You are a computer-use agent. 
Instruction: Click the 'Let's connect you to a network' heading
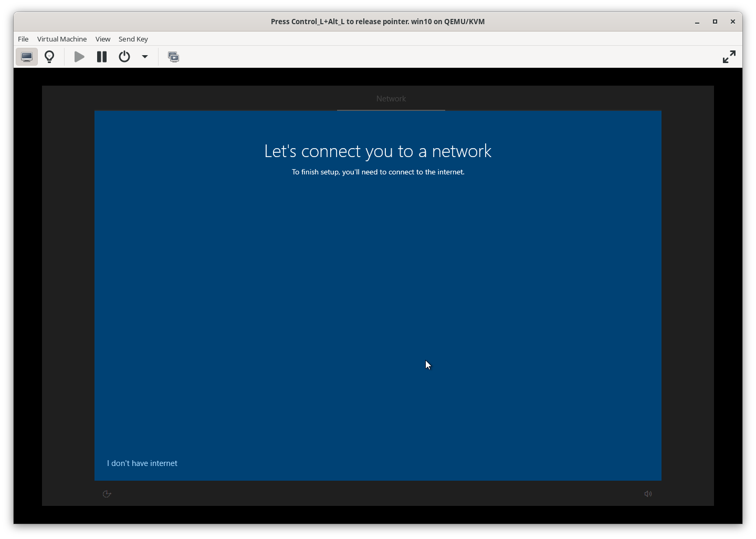point(378,151)
